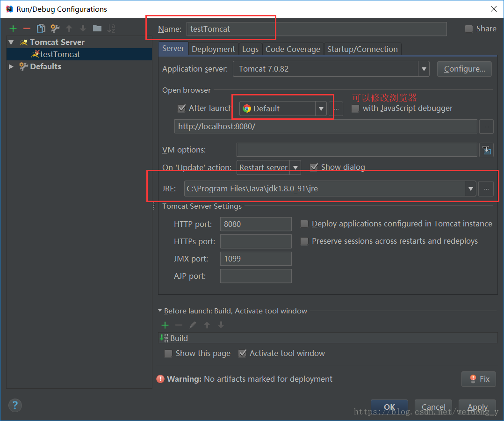This screenshot has height=421, width=504.
Task: Move before launch task down
Action: [221, 325]
